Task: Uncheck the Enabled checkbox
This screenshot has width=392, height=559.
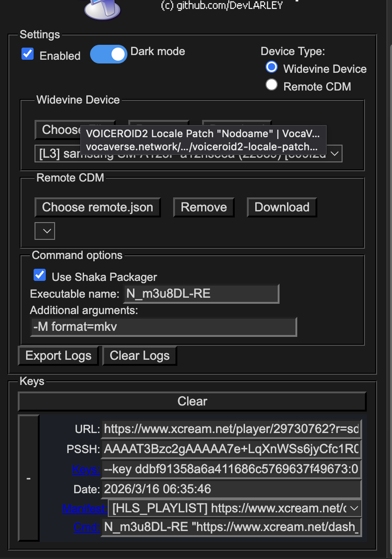Action: (28, 55)
